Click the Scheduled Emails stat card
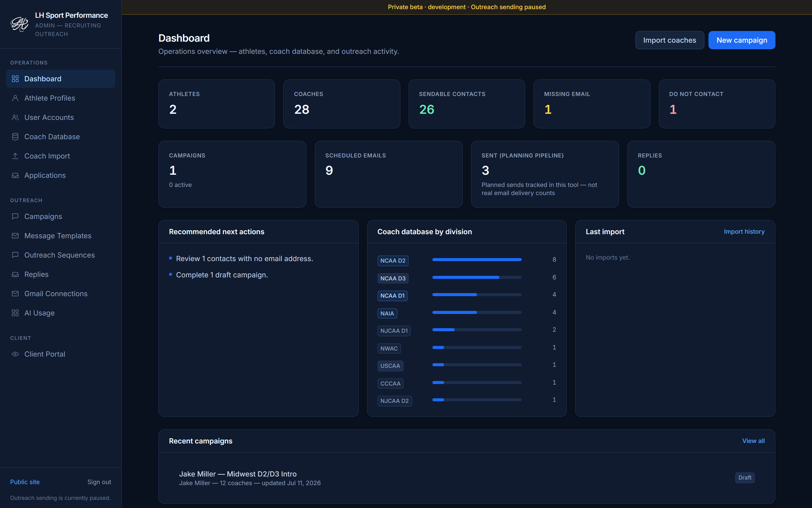The width and height of the screenshot is (812, 508). pyautogui.click(x=388, y=174)
